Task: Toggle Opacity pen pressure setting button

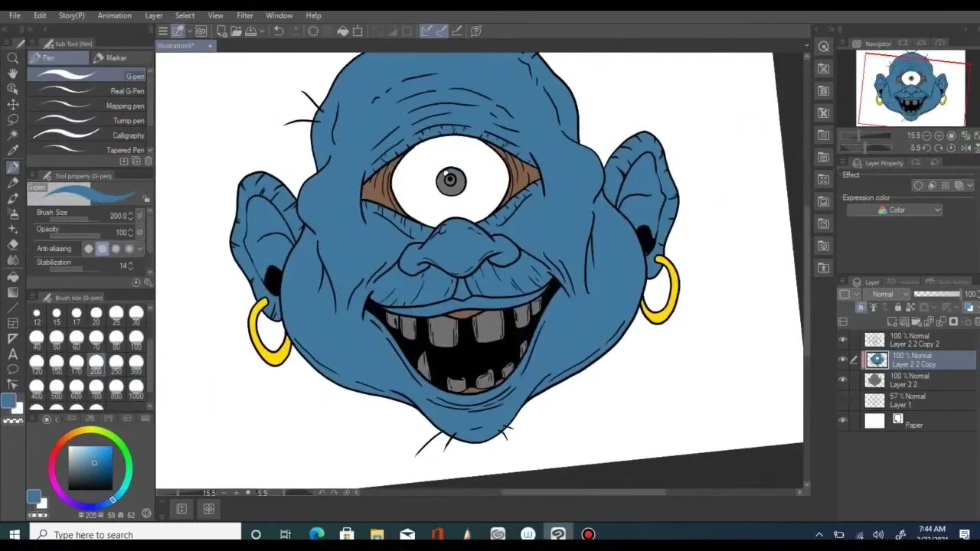Action: pyautogui.click(x=139, y=232)
